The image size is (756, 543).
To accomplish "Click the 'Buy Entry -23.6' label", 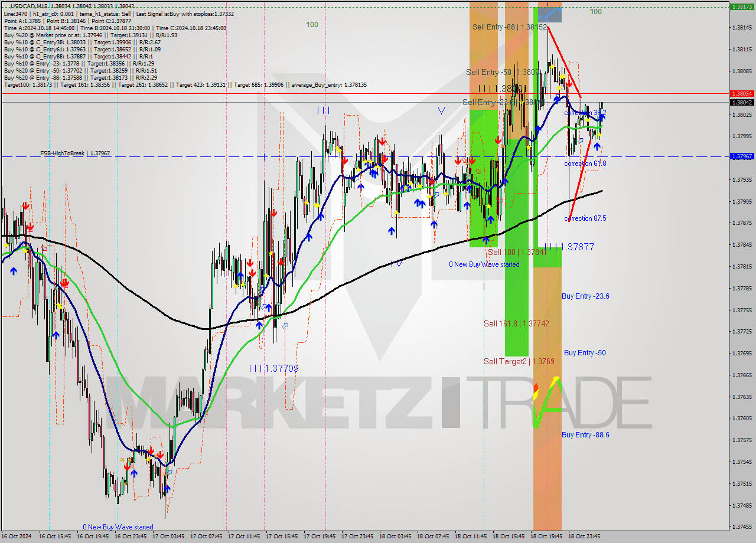I will 585,296.
